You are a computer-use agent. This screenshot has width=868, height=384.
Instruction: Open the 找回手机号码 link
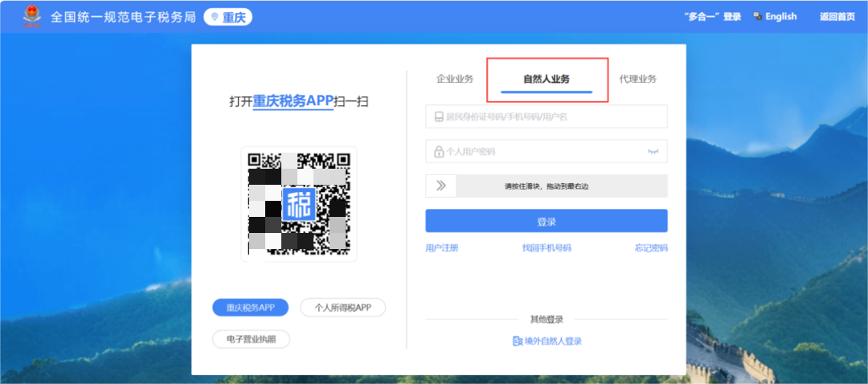tap(547, 248)
